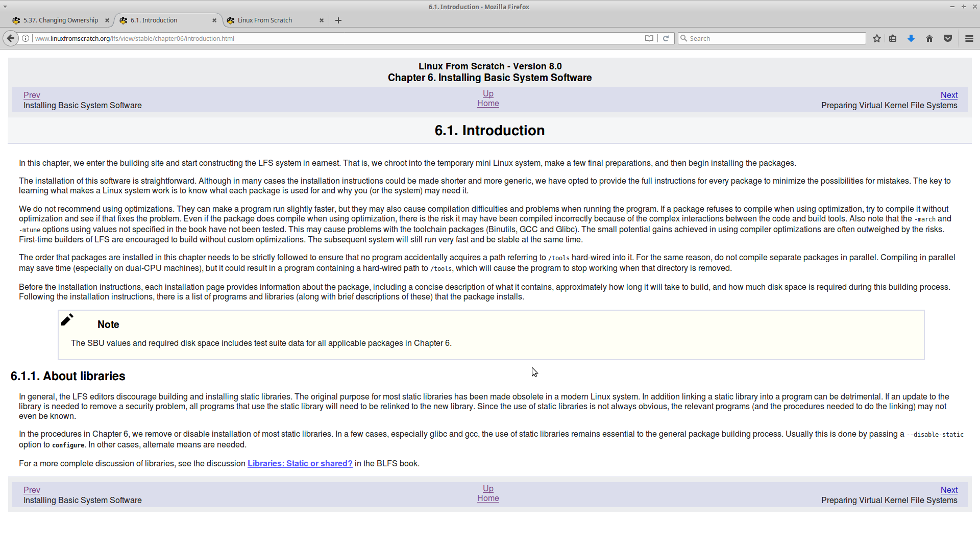Focus the URL address bar

tap(337, 38)
